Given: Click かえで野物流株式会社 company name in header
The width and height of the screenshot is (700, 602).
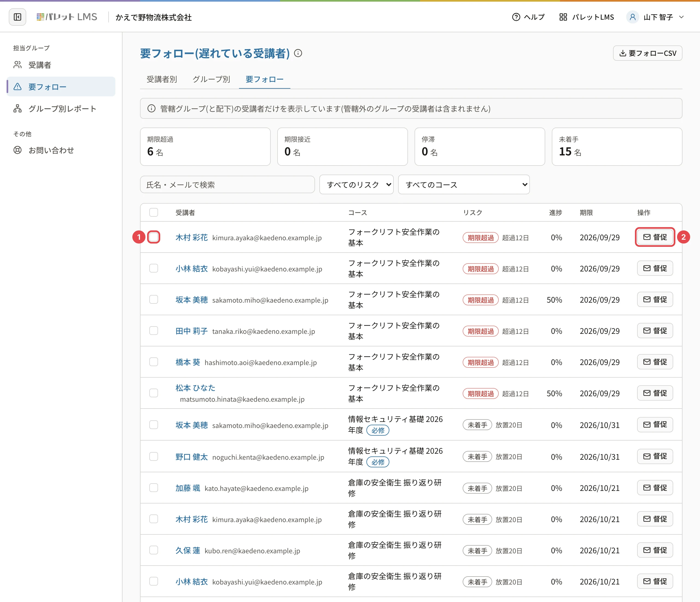Looking at the screenshot, I should pyautogui.click(x=154, y=17).
